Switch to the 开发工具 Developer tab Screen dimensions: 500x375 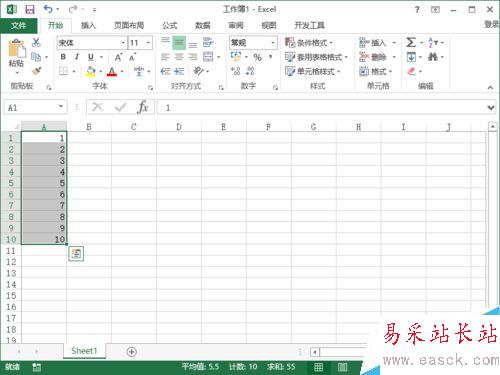click(x=309, y=25)
